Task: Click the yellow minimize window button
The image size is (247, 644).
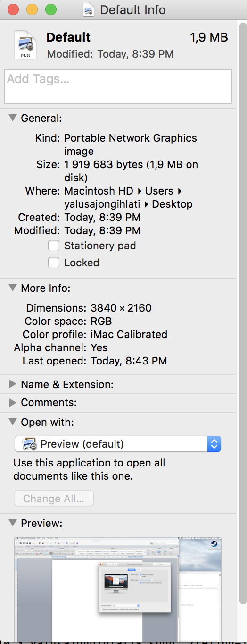Action: click(32, 9)
